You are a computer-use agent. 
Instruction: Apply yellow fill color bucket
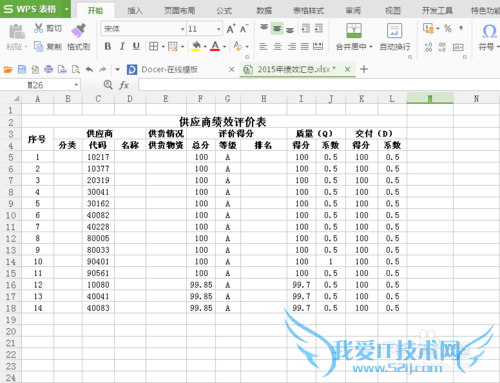pos(196,46)
